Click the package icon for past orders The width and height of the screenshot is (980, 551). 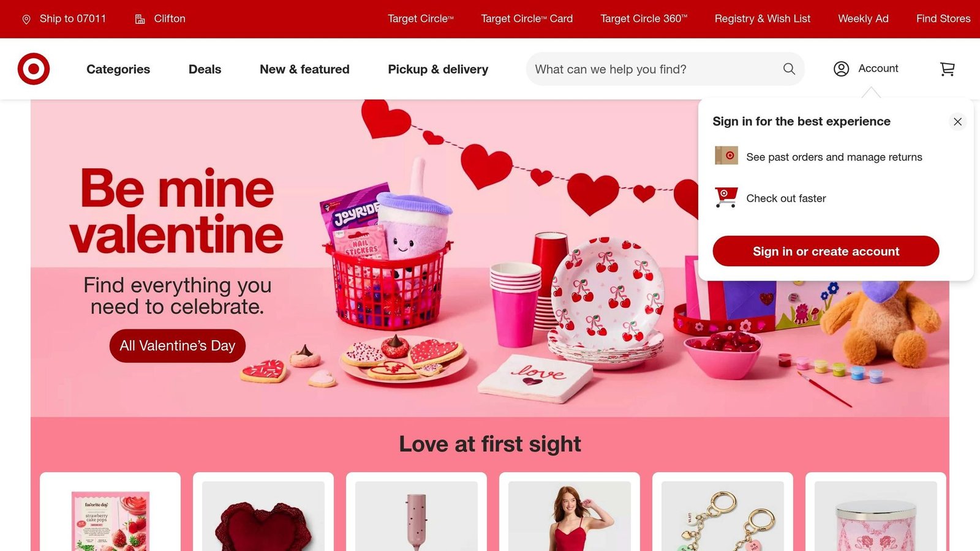[x=726, y=156]
